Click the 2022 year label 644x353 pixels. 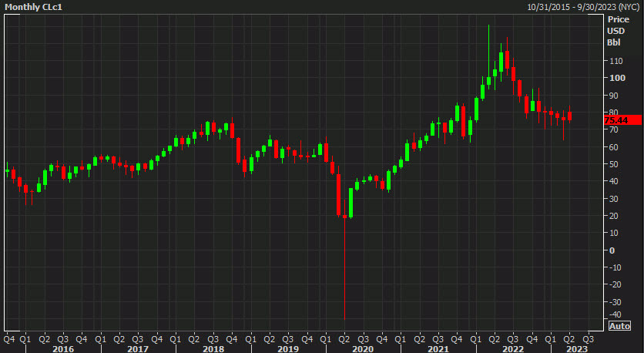click(x=513, y=349)
